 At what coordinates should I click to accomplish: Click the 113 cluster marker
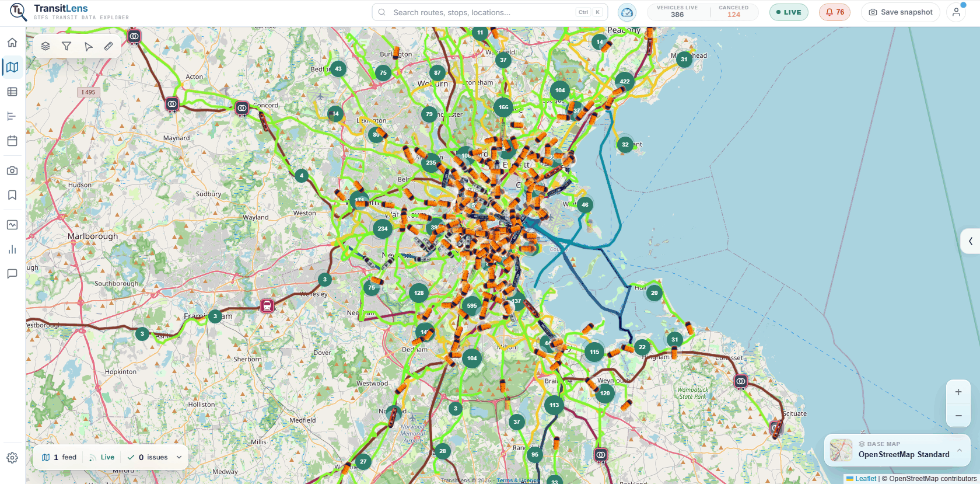[x=554, y=405]
